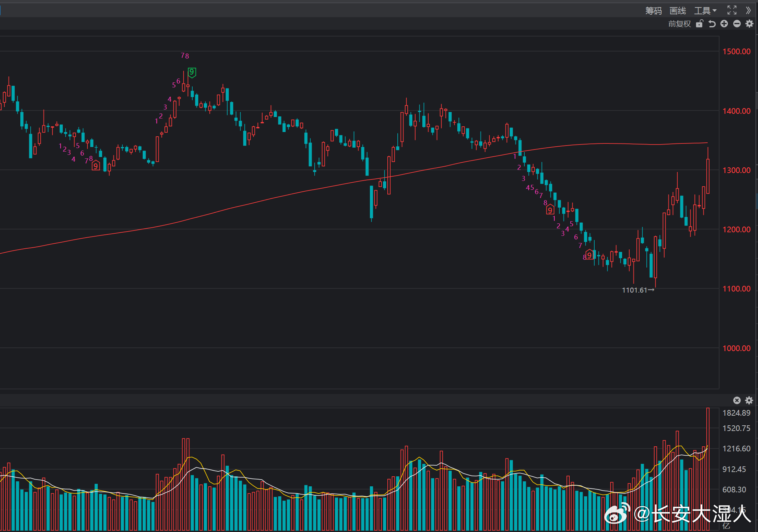
Task: Click the tallest latest volume bar
Action: click(708, 469)
